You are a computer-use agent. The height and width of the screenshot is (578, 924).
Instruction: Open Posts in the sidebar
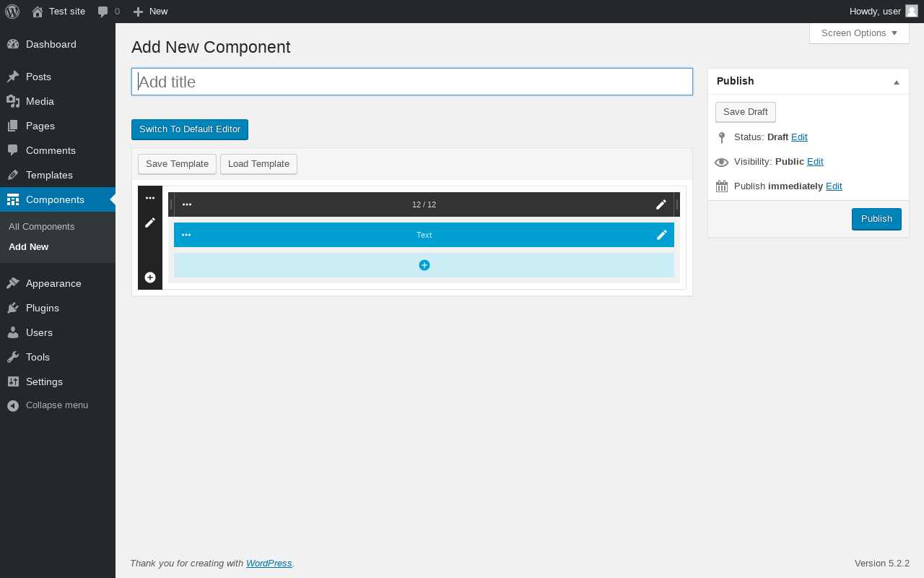(58, 77)
